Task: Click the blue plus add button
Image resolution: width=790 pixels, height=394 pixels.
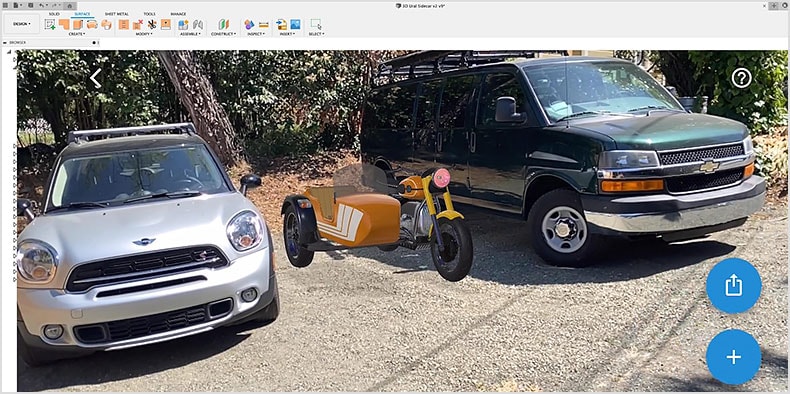Action: 734,357
